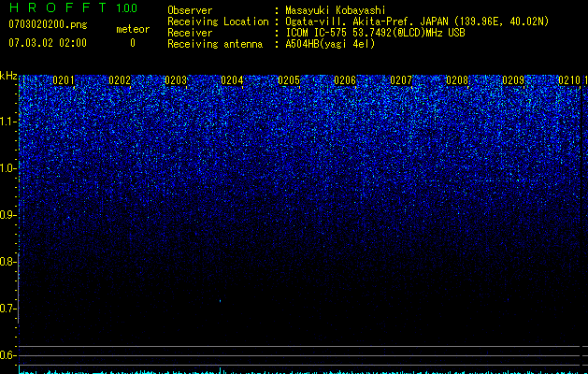The width and height of the screenshot is (588, 374).
Task: Select observer name Masayuki Kobayashi
Action: pos(336,10)
